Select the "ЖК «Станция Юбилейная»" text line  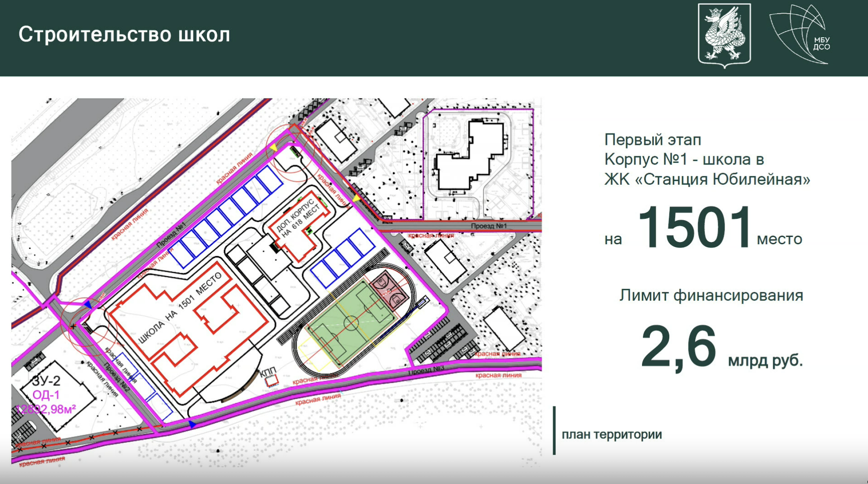[706, 179]
